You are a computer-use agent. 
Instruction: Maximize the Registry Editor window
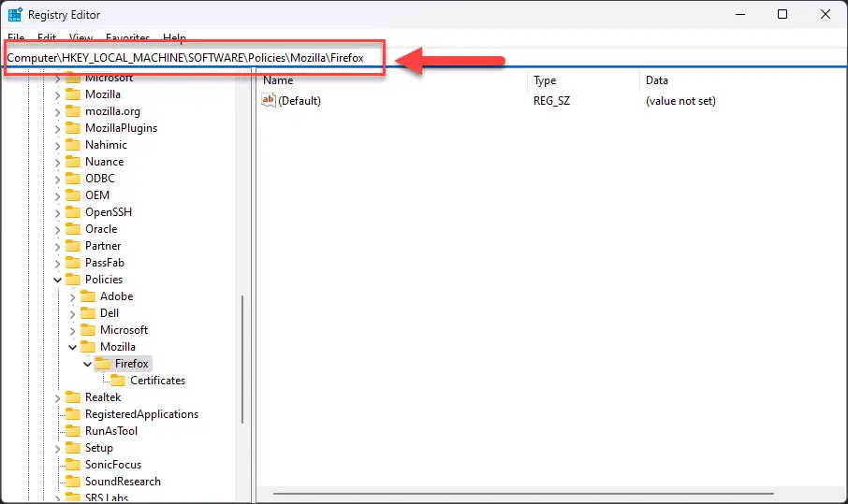782,14
